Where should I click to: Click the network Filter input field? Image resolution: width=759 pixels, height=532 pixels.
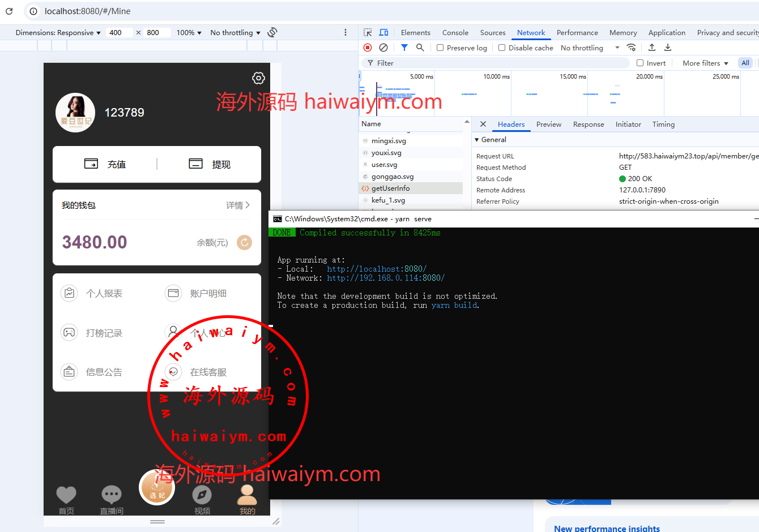(x=498, y=63)
